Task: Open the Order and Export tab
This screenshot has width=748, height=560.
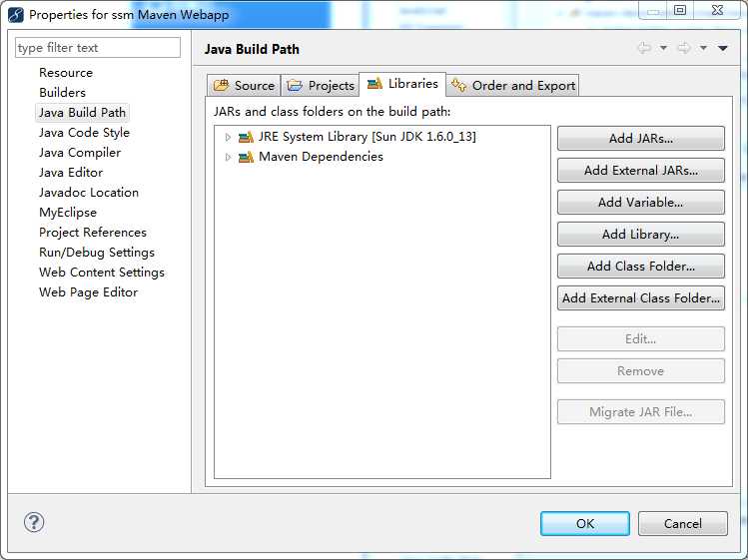Action: click(x=513, y=86)
